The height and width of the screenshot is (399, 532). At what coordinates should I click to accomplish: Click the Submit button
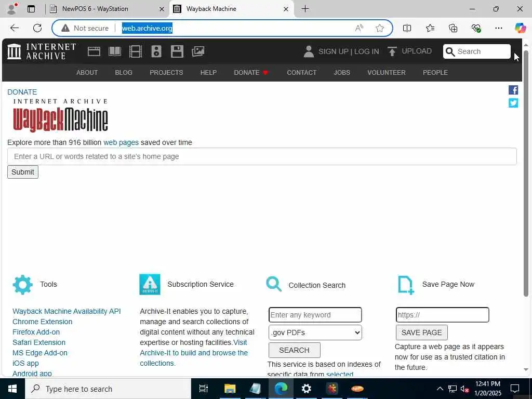[x=23, y=172]
